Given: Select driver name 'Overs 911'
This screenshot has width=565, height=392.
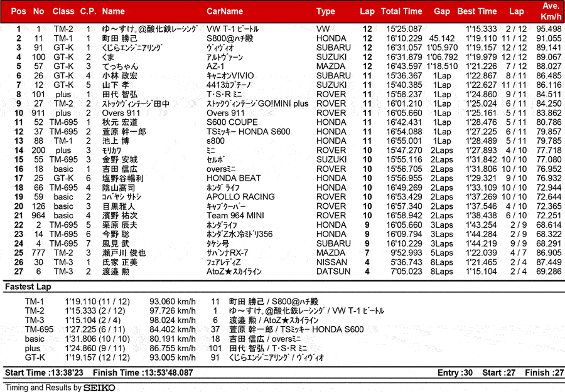Looking at the screenshot, I should (x=121, y=113).
